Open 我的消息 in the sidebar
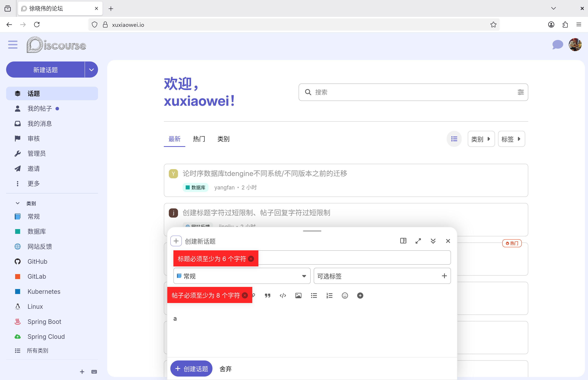 coord(39,123)
